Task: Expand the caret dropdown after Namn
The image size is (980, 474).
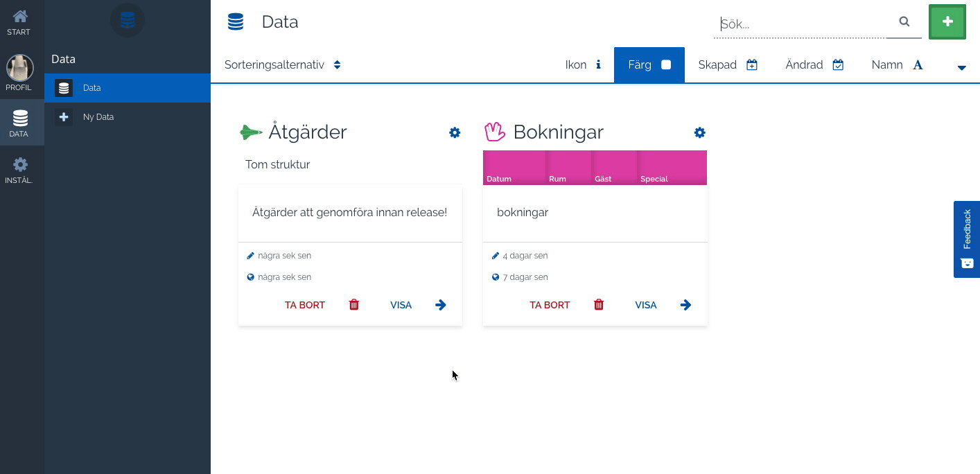Action: click(x=961, y=67)
